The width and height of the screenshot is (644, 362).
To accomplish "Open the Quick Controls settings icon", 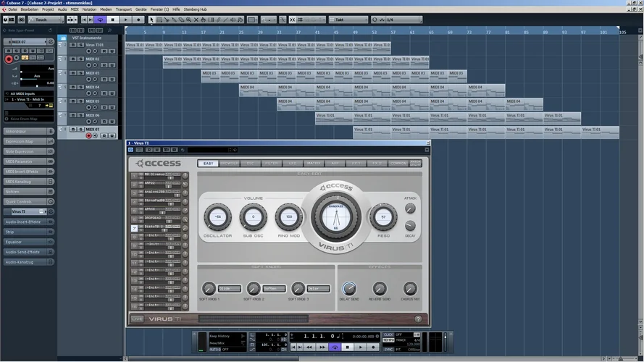I will (x=51, y=202).
